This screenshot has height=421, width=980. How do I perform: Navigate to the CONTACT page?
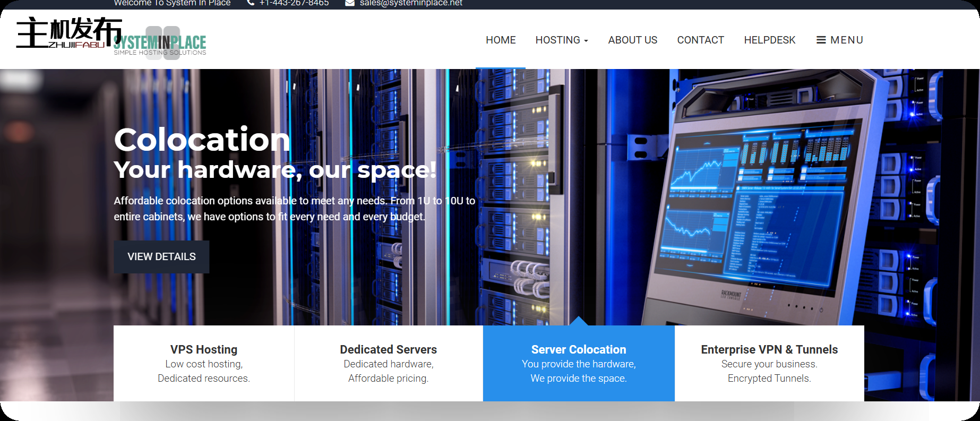click(700, 40)
